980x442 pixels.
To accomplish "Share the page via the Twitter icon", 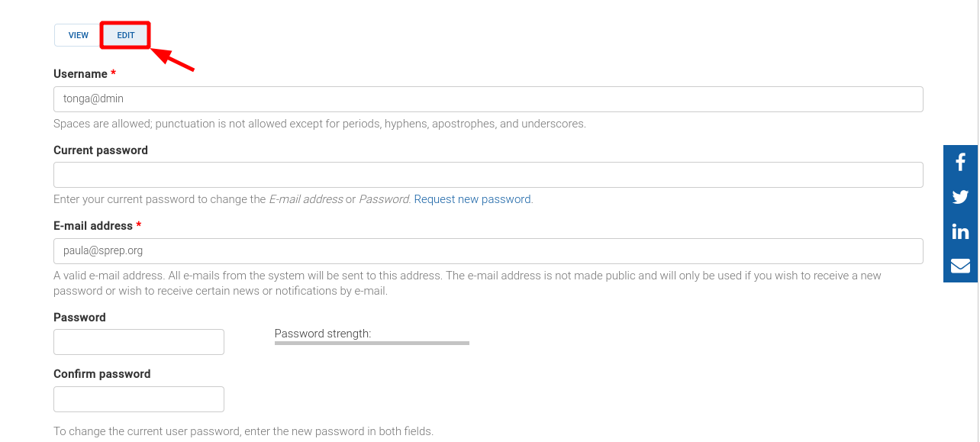I will coord(960,197).
